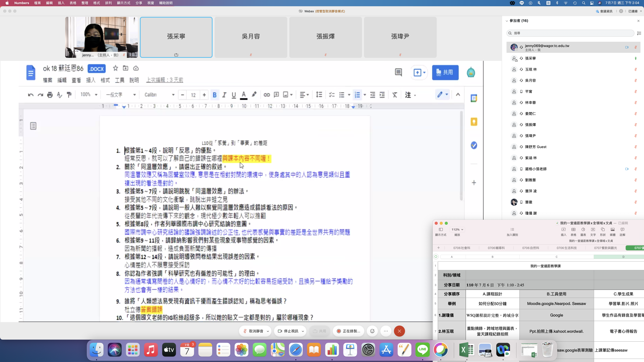Open the Calibri font dropdown
644x362 pixels.
pyautogui.click(x=159, y=95)
